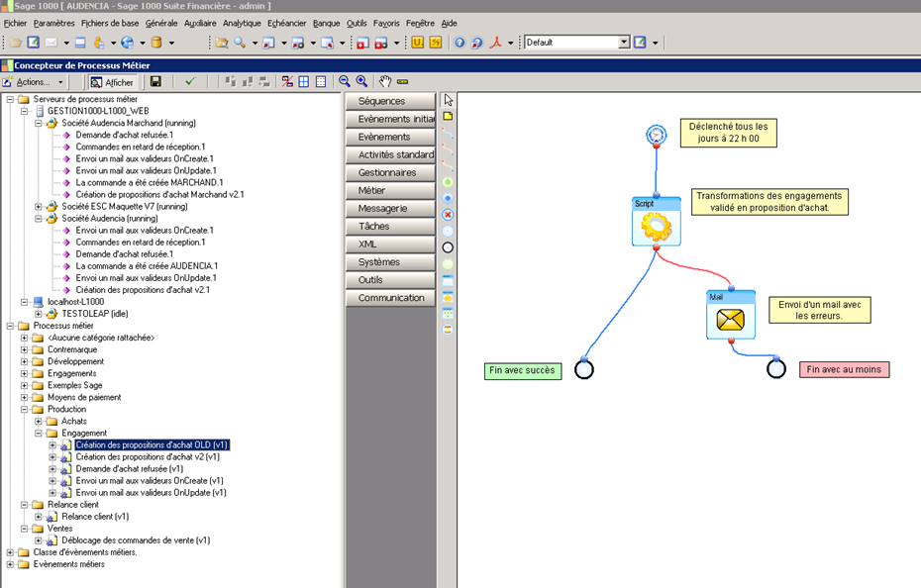Open the Paramètres menu
921x588 pixels.
point(54,24)
